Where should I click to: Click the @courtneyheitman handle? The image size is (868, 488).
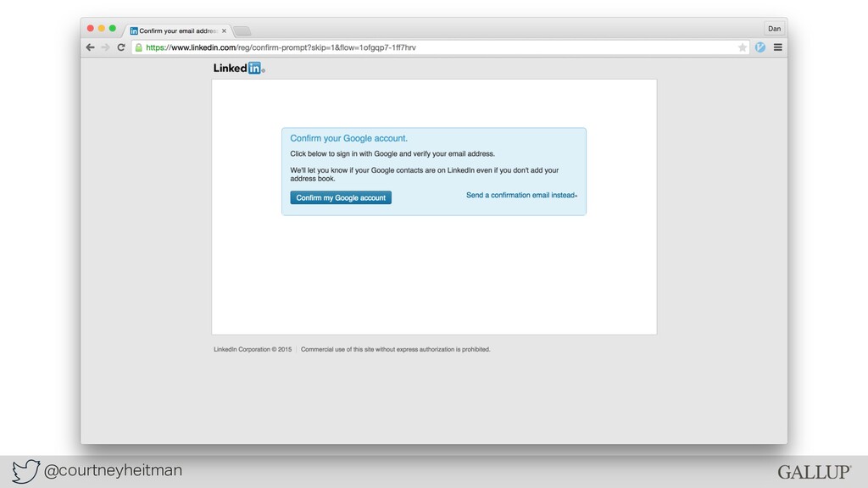click(113, 470)
